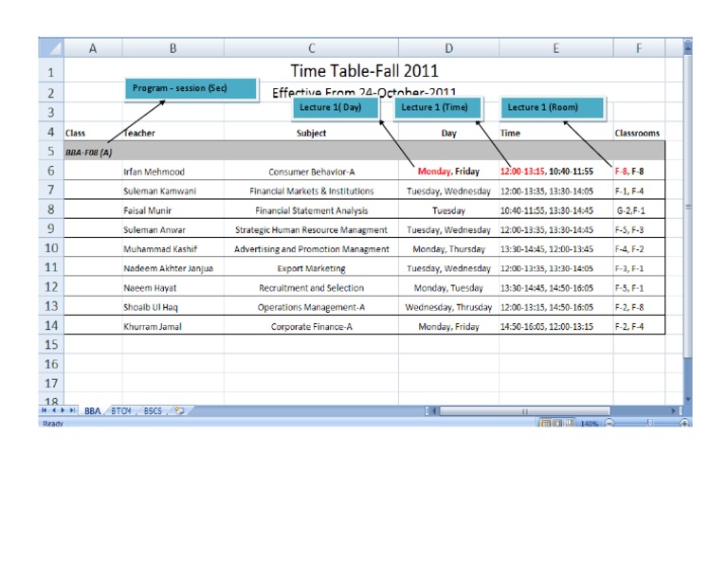Go to the first sheet using tab navigation arrow
The height and width of the screenshot is (563, 728).
click(45, 410)
